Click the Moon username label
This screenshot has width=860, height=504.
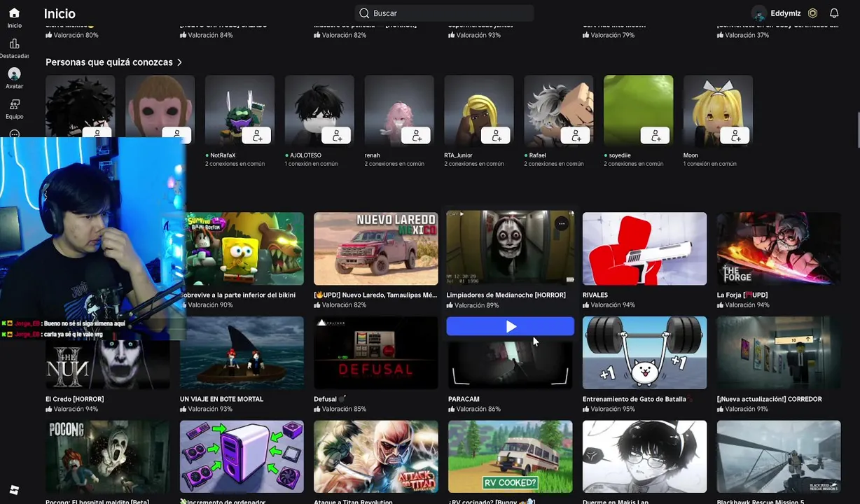coord(691,155)
